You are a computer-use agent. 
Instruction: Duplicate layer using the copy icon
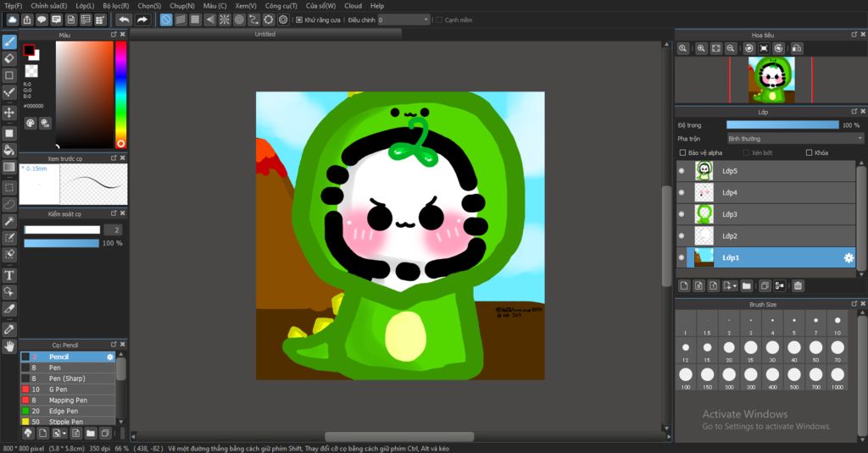click(765, 286)
